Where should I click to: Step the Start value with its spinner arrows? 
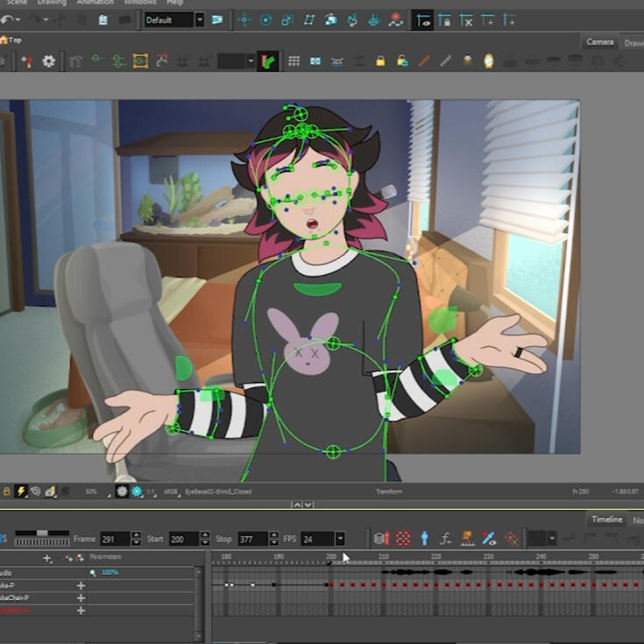point(205,539)
